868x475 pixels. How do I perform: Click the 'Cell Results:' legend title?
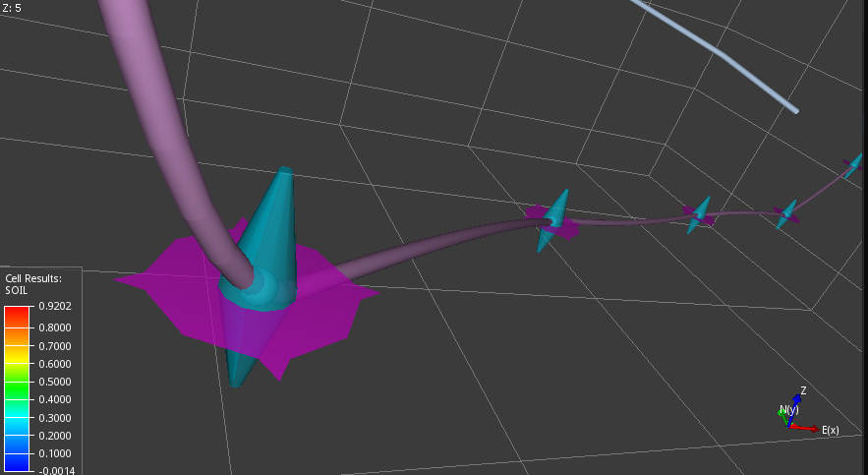click(33, 278)
